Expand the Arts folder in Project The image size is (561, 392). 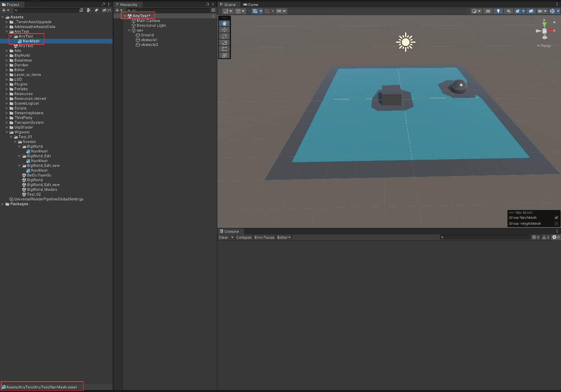tap(7, 51)
